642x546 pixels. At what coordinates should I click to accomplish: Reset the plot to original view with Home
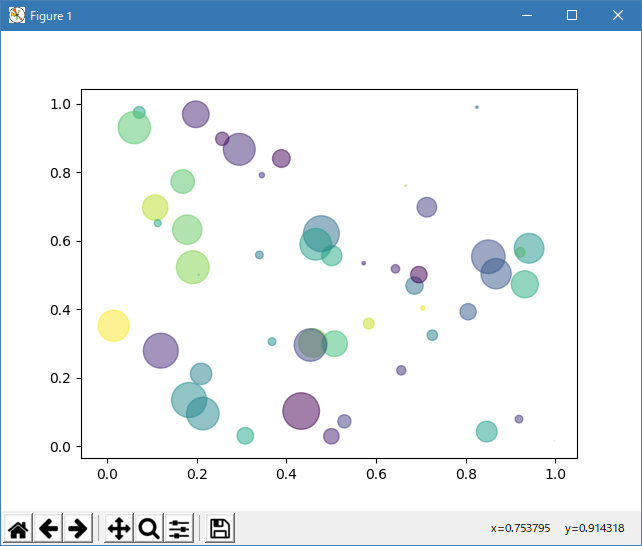pos(18,528)
